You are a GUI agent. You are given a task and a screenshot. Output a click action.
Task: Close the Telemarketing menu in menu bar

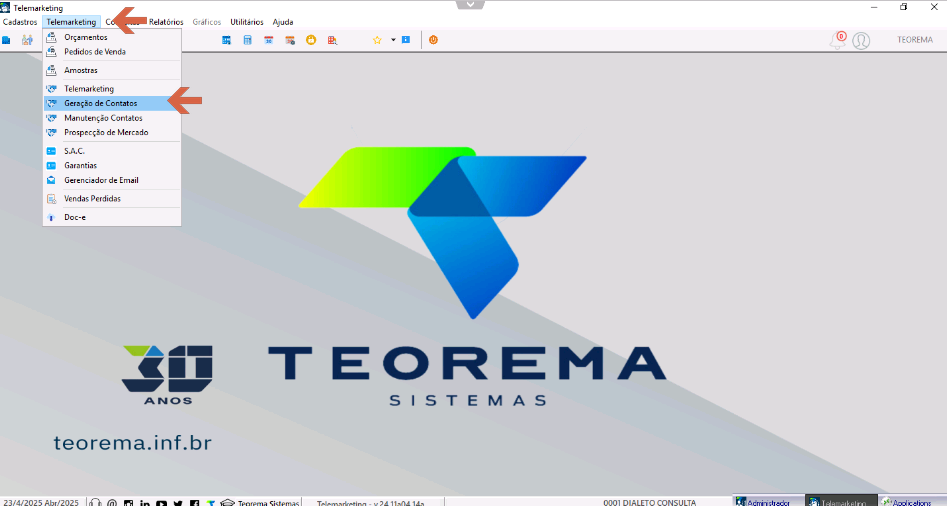pos(71,22)
